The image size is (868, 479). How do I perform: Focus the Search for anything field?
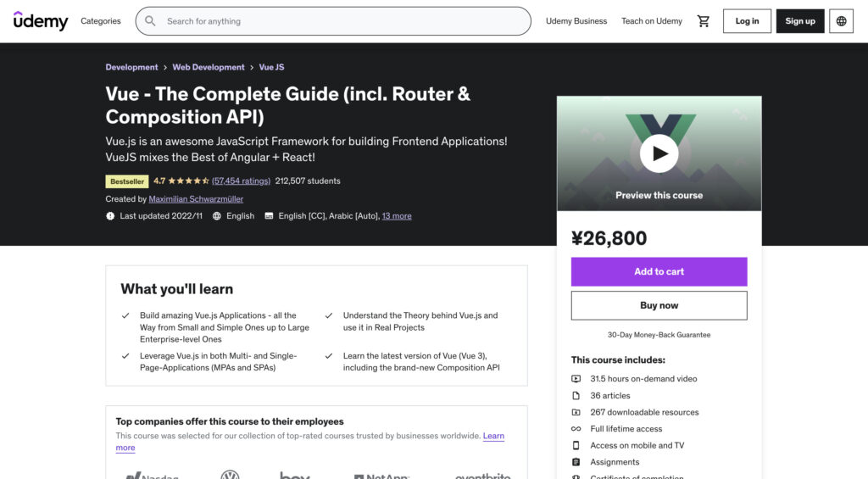point(333,21)
